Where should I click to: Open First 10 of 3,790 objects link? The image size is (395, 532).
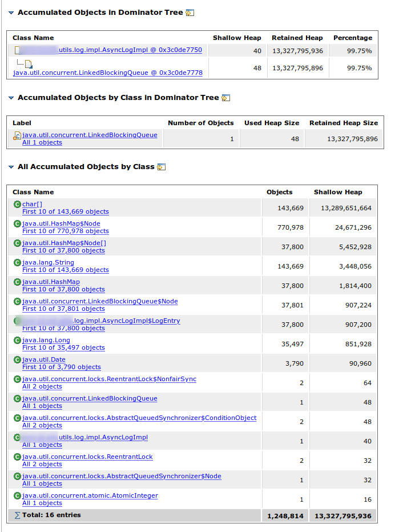(62, 367)
